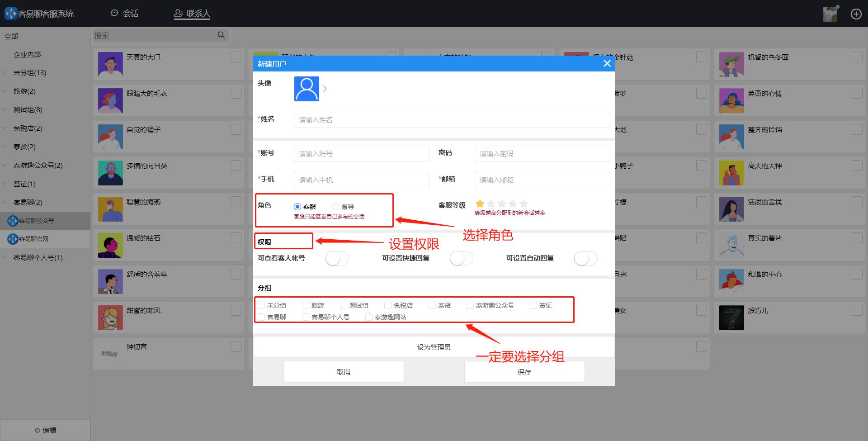Check the 旅游 group checkbox
The image size is (868, 441).
306,305
